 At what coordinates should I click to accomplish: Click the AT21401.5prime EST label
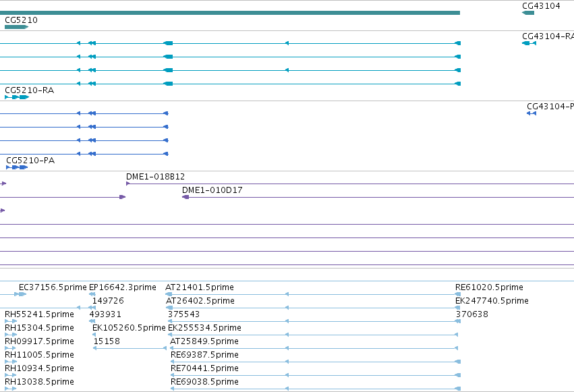(200, 287)
